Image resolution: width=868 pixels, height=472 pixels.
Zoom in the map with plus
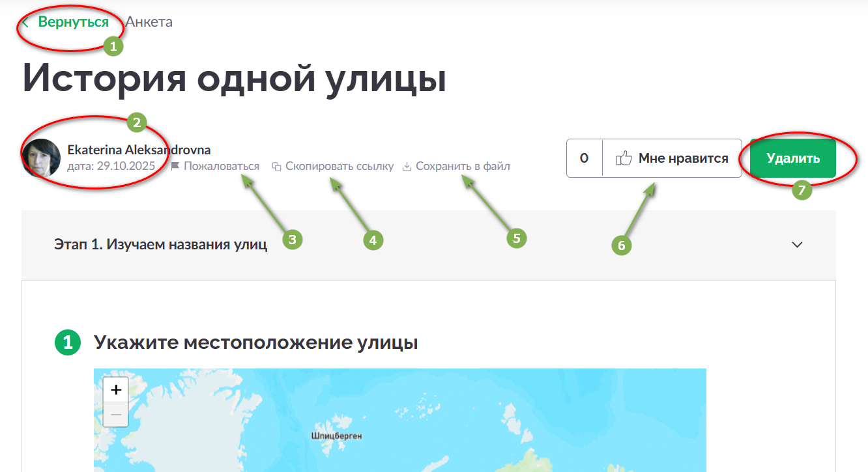(116, 390)
